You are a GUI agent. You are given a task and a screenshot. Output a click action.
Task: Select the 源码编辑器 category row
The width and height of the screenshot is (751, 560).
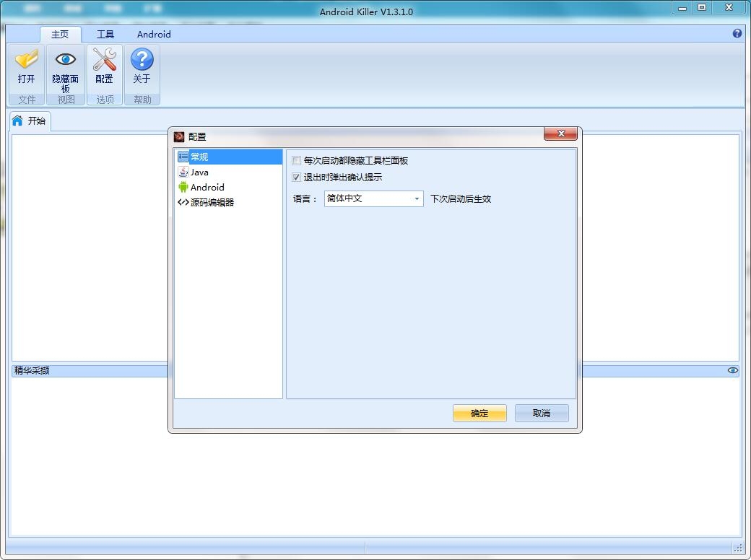[x=229, y=203]
